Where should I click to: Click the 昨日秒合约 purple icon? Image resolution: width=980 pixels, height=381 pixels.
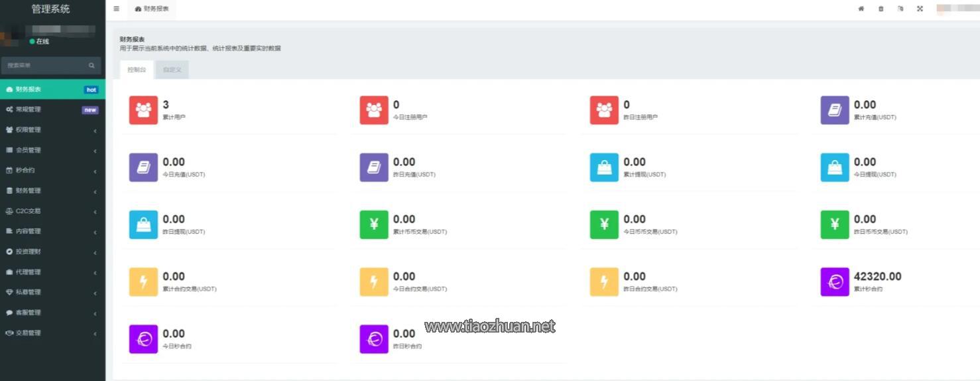click(x=374, y=339)
